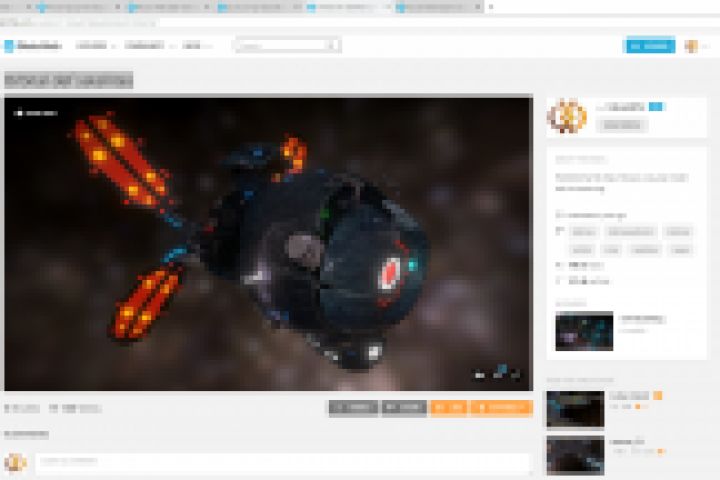The image size is (720, 480).
Task: Open the site logo in the header
Action: [x=33, y=46]
